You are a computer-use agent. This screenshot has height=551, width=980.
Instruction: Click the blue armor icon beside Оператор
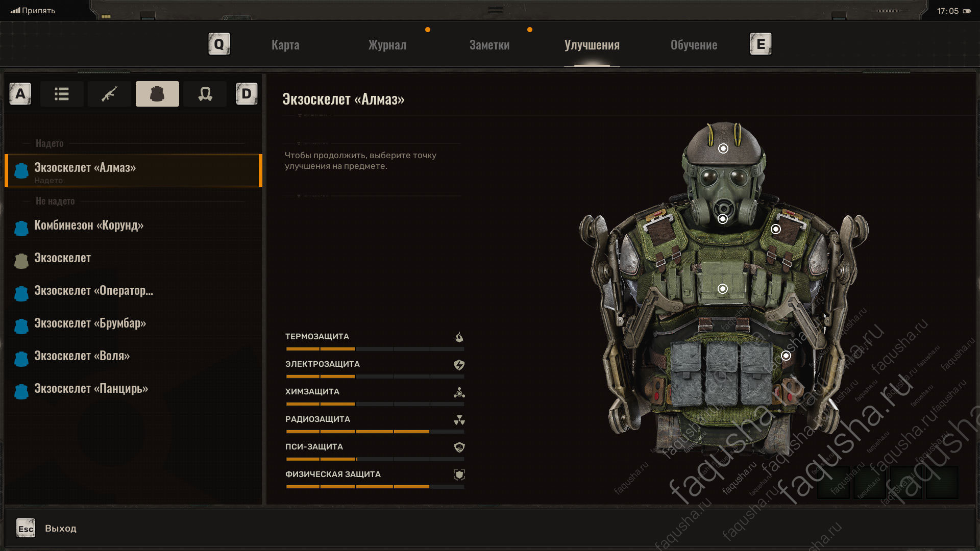(21, 293)
